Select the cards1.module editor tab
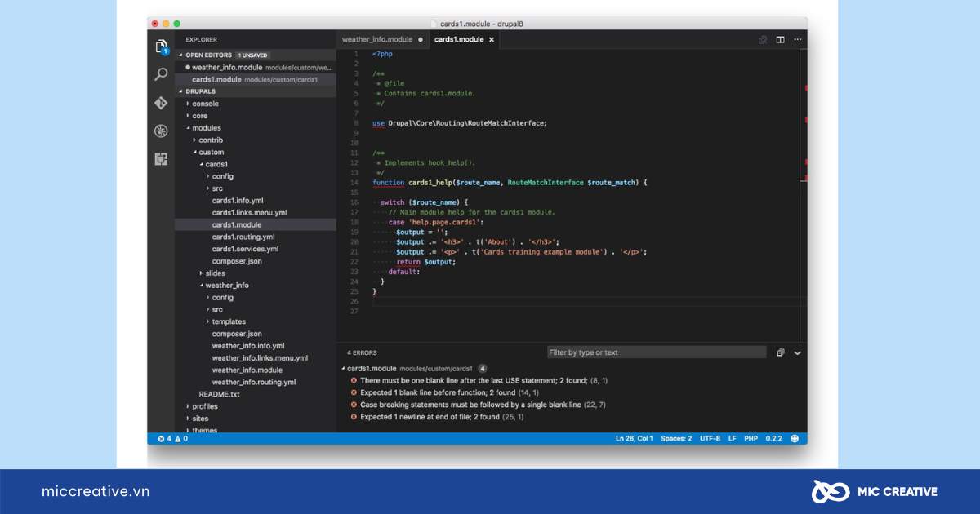 point(459,39)
